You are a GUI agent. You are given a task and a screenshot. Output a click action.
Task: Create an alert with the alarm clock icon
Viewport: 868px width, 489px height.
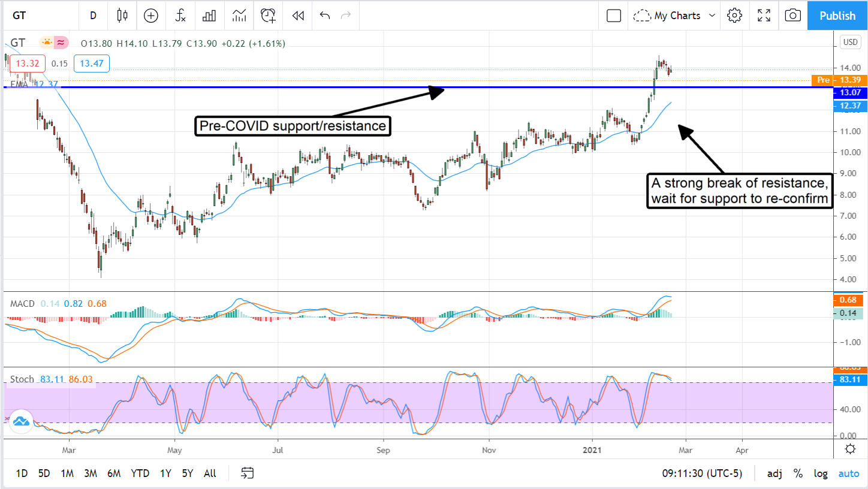[x=268, y=16]
